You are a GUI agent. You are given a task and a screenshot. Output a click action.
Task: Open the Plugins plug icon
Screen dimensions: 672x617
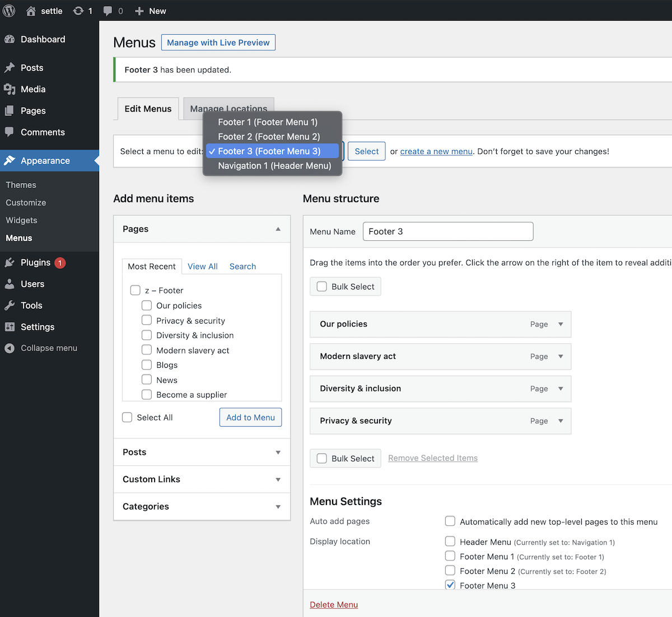click(x=10, y=263)
